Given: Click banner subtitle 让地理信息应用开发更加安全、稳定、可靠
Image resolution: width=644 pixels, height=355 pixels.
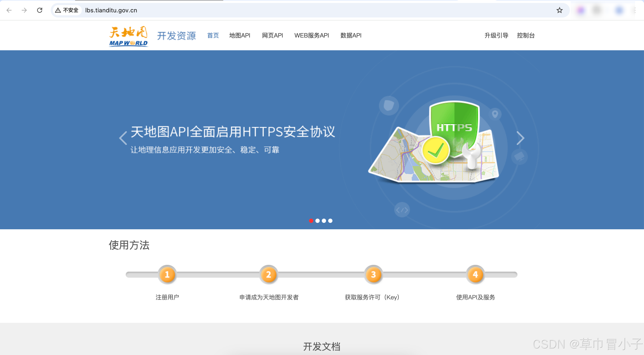Looking at the screenshot, I should coord(205,150).
